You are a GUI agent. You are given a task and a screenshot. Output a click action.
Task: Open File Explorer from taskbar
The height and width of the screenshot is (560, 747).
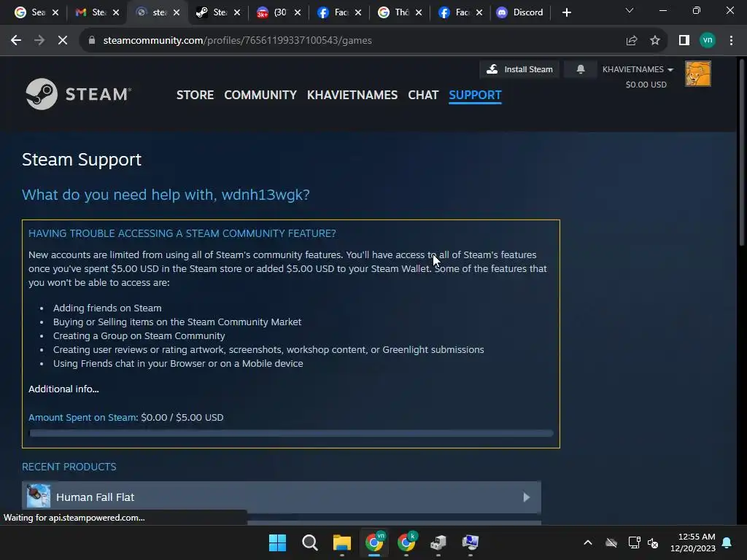click(x=341, y=542)
